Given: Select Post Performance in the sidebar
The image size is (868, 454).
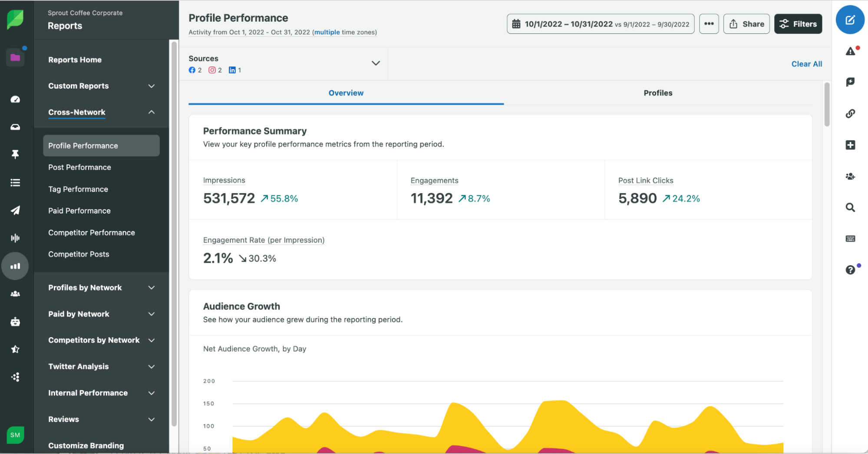Looking at the screenshot, I should (x=79, y=167).
